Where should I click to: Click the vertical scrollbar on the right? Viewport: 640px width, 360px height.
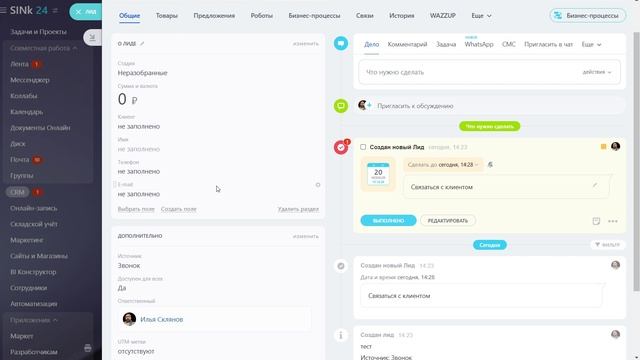[x=636, y=162]
